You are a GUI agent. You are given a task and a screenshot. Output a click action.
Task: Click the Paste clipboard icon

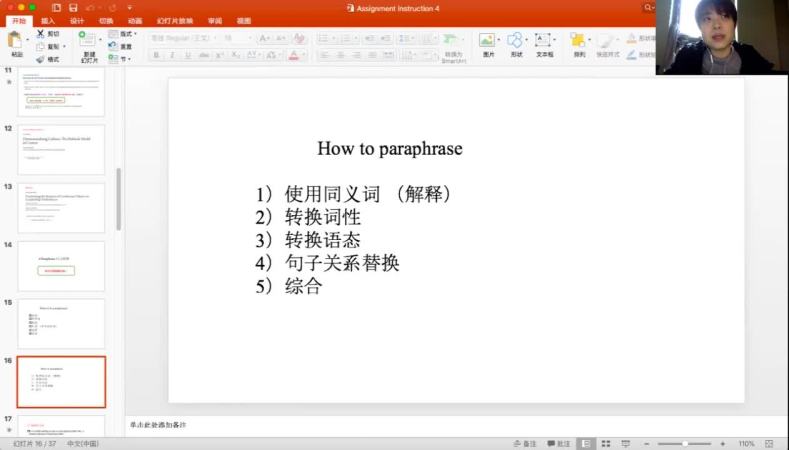[15, 40]
